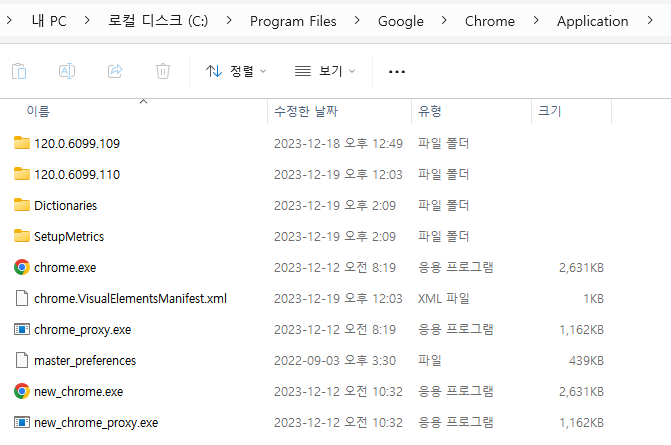The width and height of the screenshot is (671, 445).
Task: Expand chevron after Program Files
Action: [x=357, y=20]
